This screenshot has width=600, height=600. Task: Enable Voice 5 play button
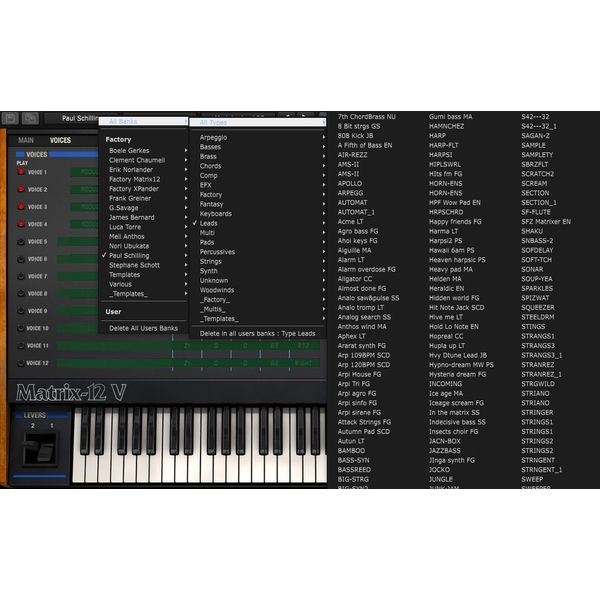[21, 241]
